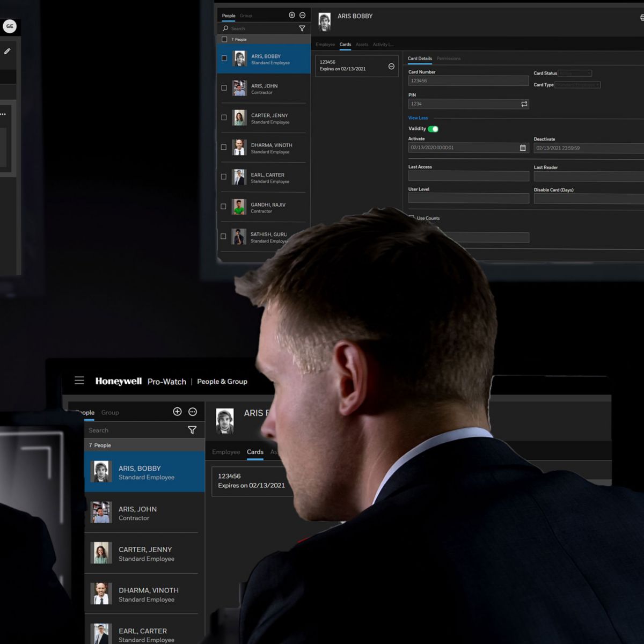Screen dimensions: 644x644
Task: Open the Employee tab on upper monitor
Action: 325,45
